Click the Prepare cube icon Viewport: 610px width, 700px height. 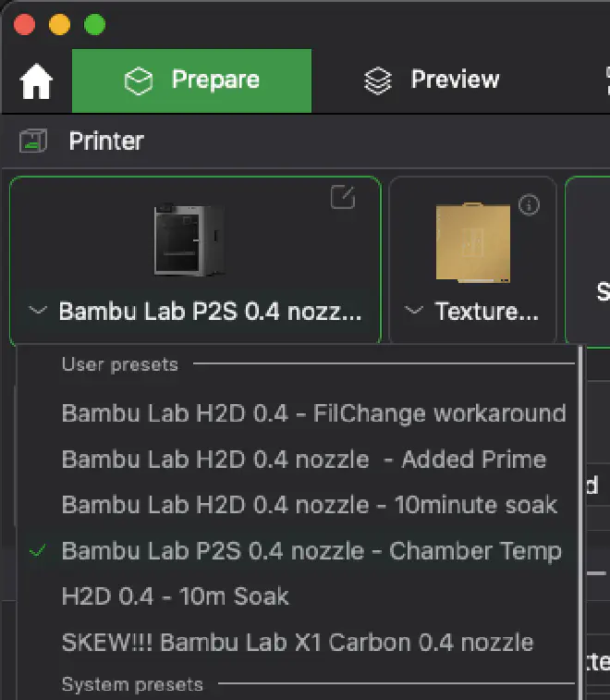(139, 81)
